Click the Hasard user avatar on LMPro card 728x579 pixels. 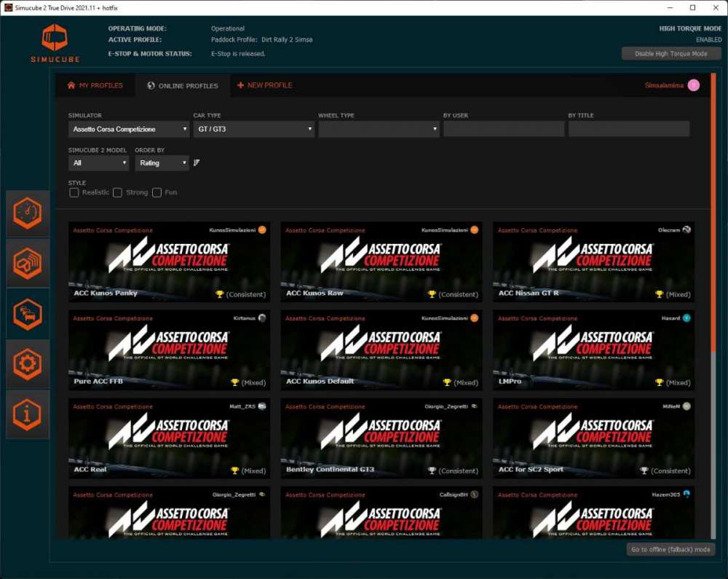tap(687, 318)
